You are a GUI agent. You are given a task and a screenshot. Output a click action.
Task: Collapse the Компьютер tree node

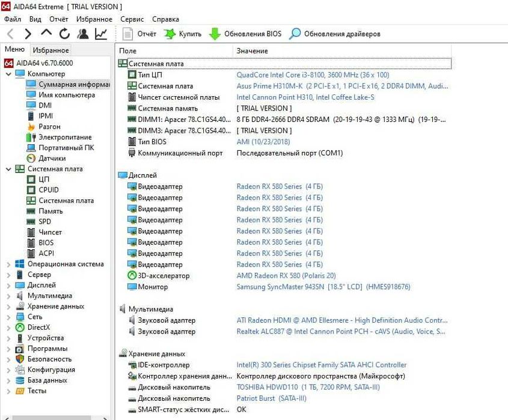pyautogui.click(x=8, y=74)
